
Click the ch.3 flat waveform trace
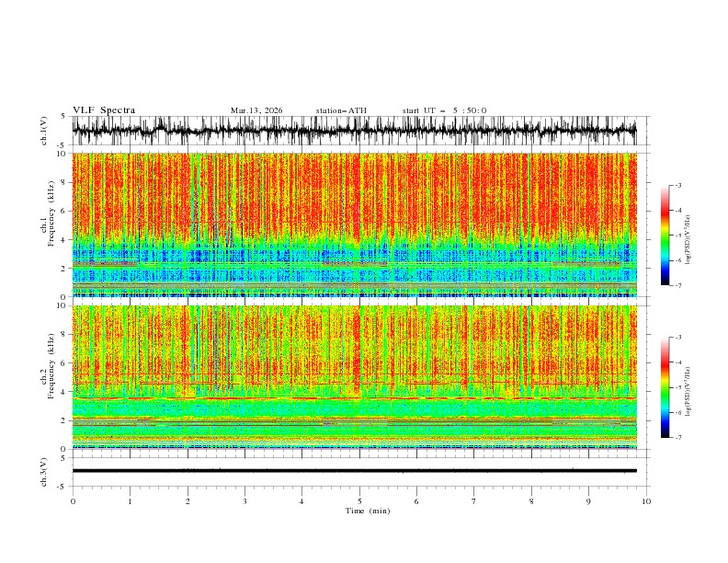click(355, 471)
